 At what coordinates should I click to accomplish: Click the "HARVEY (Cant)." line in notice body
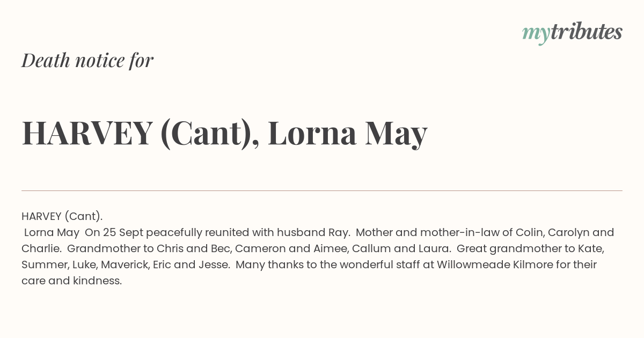tap(62, 216)
